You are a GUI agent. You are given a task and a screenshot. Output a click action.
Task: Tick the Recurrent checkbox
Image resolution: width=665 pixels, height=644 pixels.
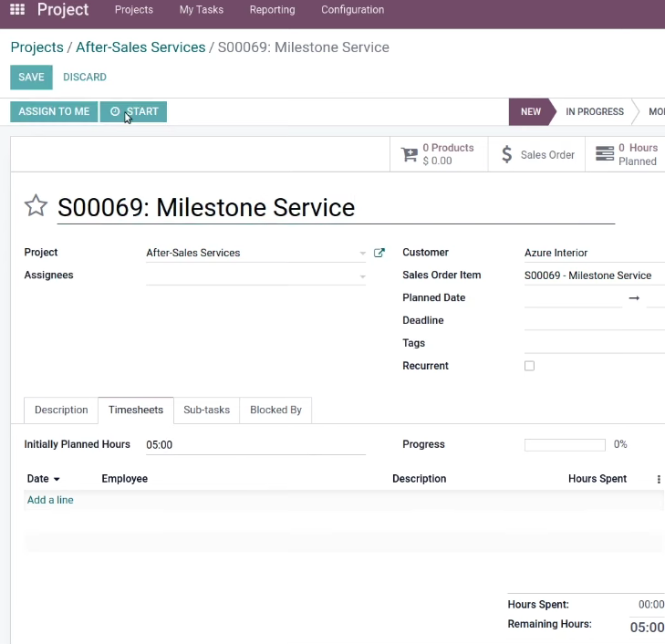tap(529, 366)
